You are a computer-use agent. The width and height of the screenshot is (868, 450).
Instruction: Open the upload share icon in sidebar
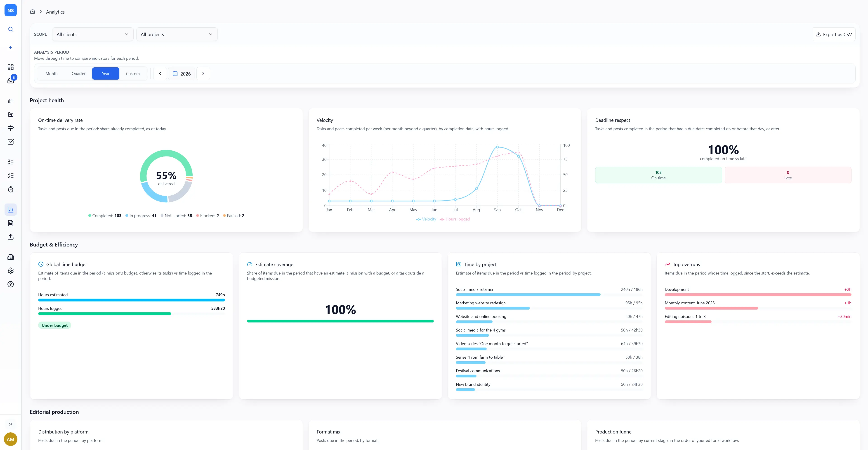point(10,237)
